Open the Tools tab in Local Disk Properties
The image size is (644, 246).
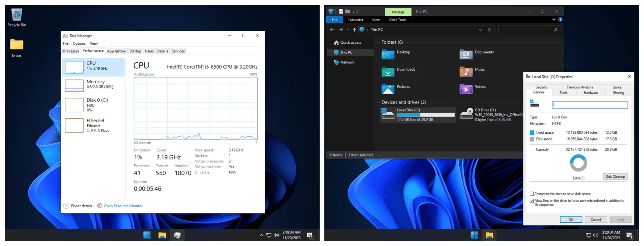563,93
